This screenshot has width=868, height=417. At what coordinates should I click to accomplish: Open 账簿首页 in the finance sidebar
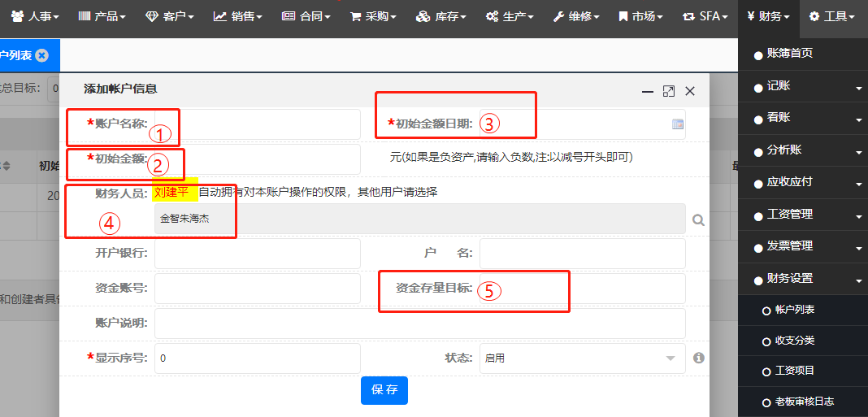[x=803, y=54]
